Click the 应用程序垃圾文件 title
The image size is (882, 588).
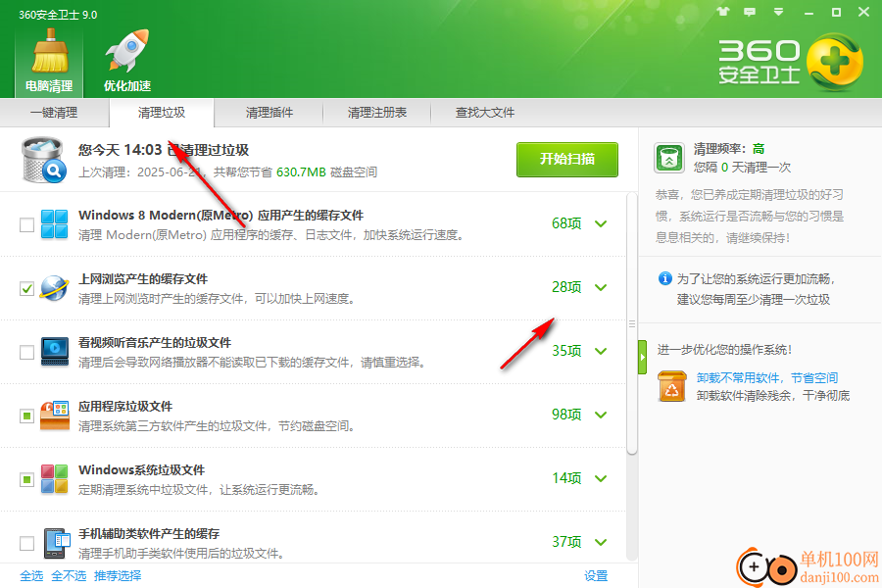(x=125, y=407)
